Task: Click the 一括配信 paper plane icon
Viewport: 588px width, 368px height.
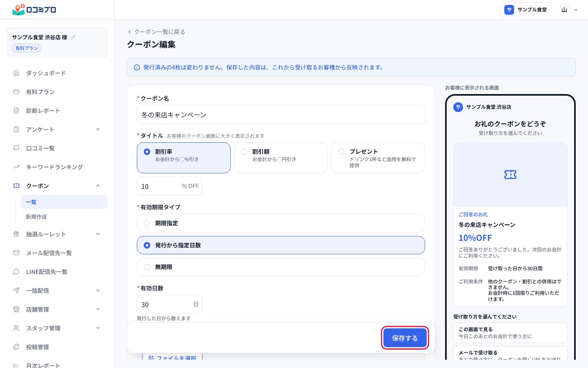Action: 16,290
